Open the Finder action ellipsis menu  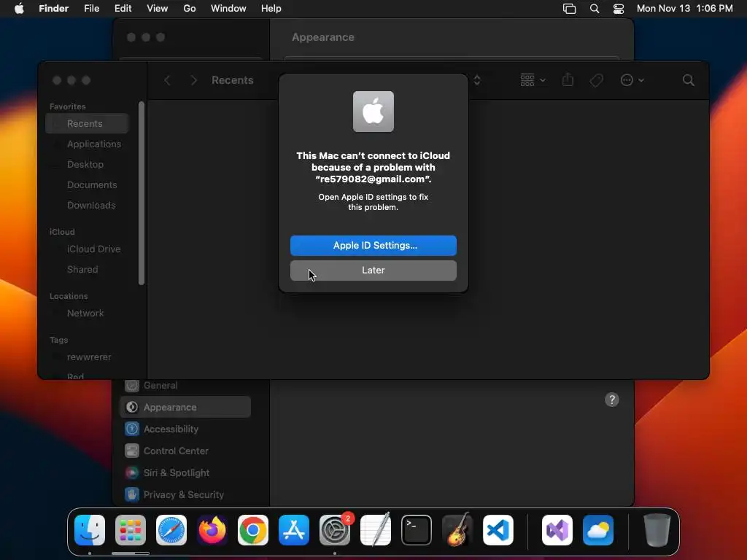[632, 80]
